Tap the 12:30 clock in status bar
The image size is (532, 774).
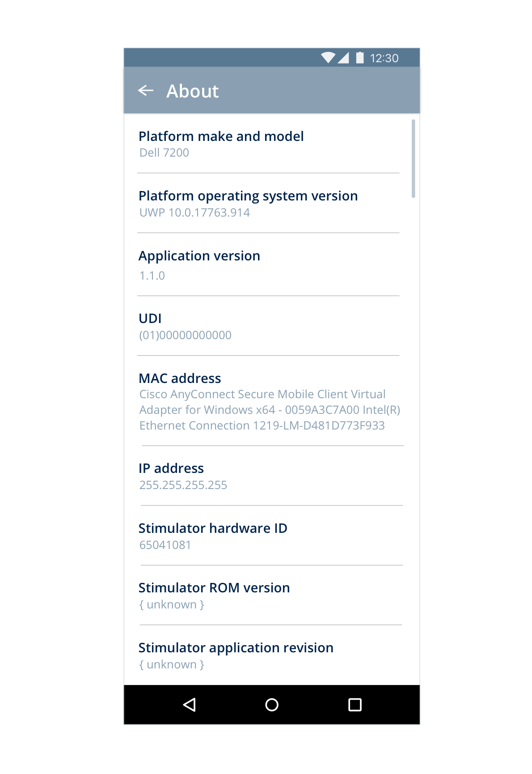[384, 58]
